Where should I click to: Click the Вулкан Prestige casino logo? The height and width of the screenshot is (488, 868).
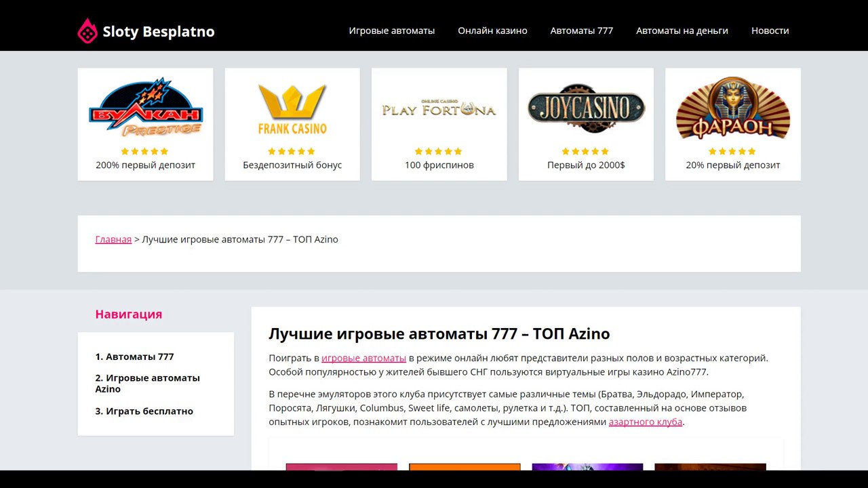click(146, 108)
